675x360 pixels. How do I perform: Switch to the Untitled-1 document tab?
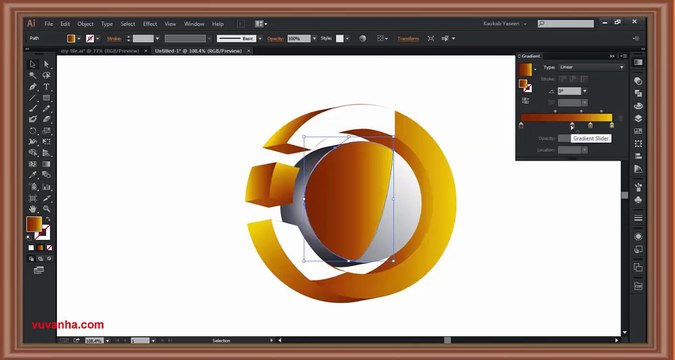198,51
